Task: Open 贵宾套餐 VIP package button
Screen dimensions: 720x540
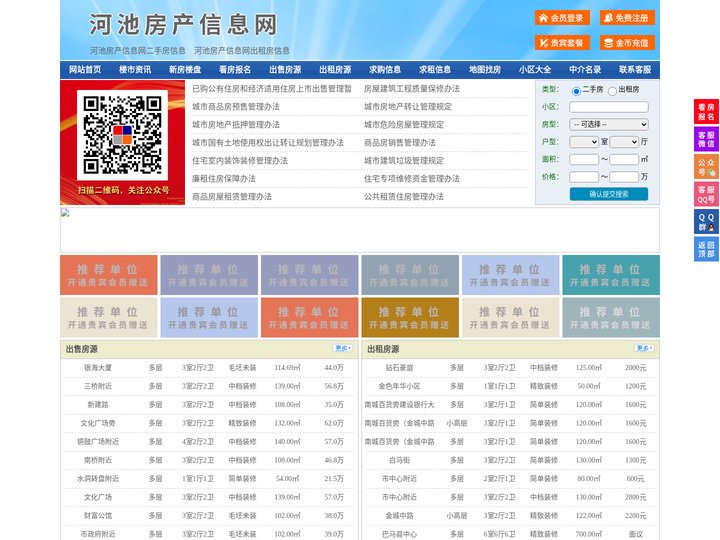Action: [562, 43]
